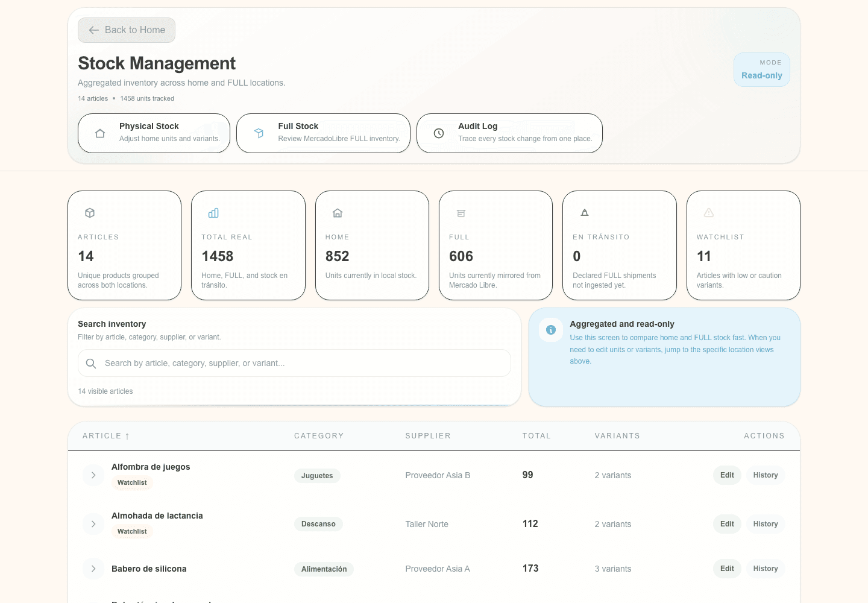Image resolution: width=868 pixels, height=603 pixels.
Task: Expand the Alfombra de juegos row
Action: [93, 475]
